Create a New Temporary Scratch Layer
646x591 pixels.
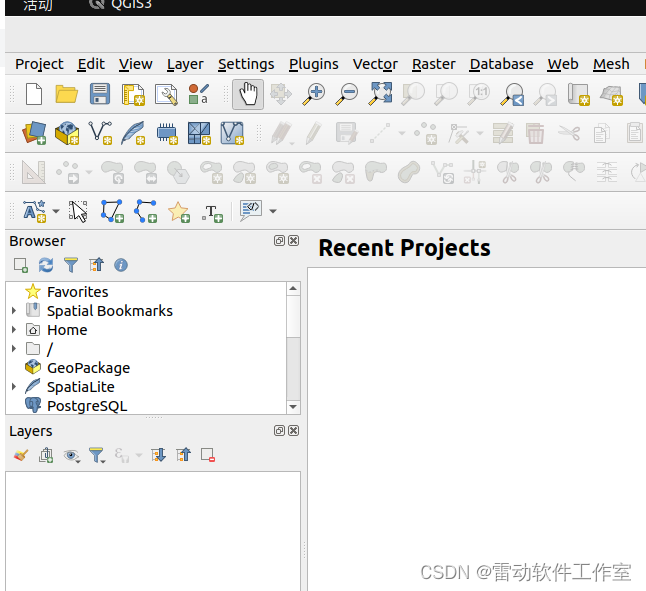click(167, 133)
